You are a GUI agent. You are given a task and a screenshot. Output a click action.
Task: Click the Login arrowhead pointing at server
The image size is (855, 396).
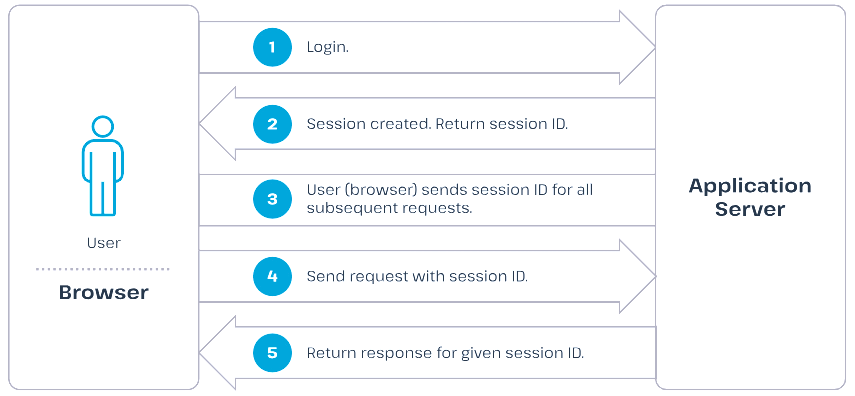637,47
